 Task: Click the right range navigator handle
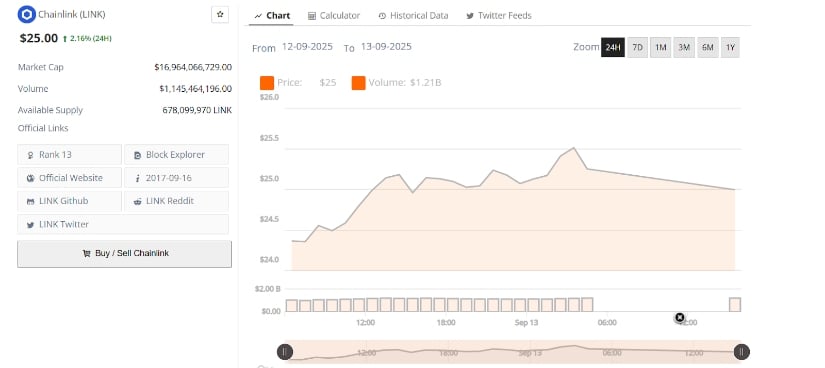tap(741, 352)
